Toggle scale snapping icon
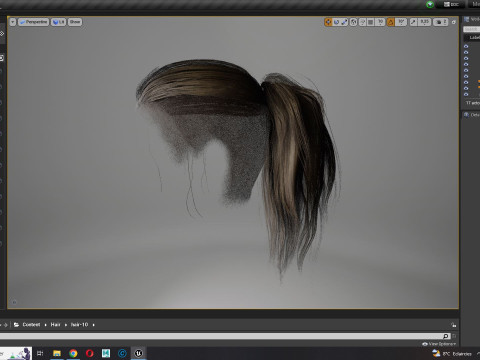Screen dimensions: 480x360 click(413, 22)
